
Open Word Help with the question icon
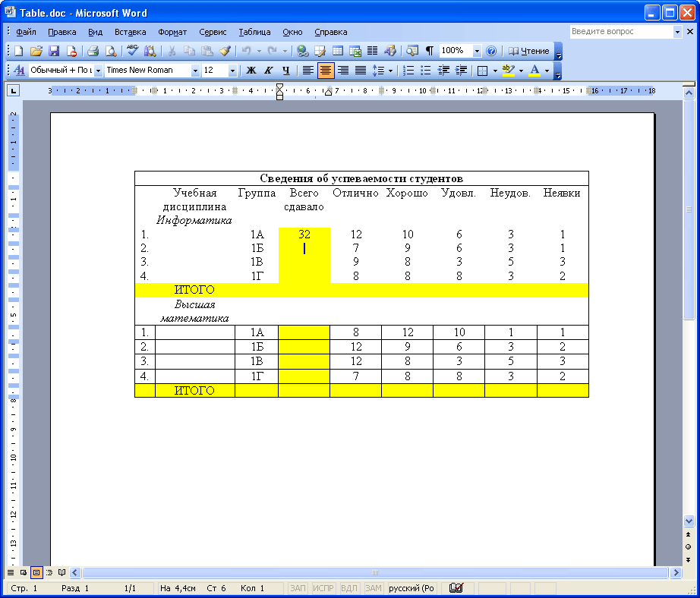click(x=491, y=51)
